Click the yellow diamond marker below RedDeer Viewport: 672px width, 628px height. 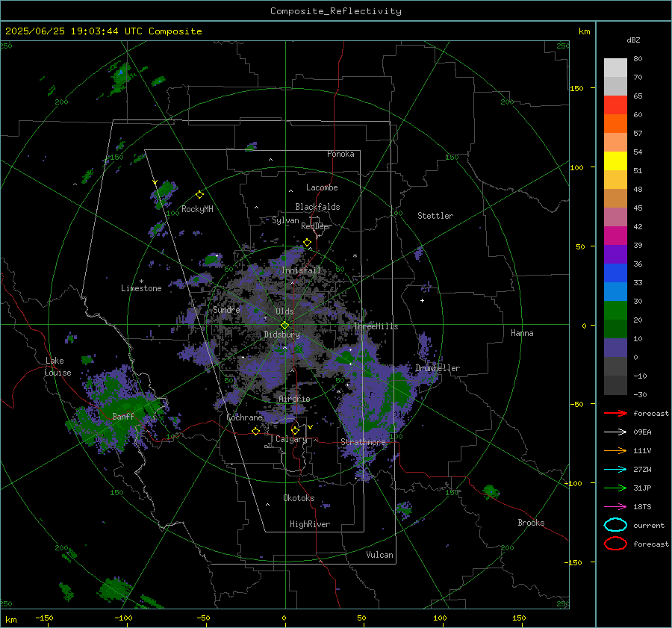point(307,243)
